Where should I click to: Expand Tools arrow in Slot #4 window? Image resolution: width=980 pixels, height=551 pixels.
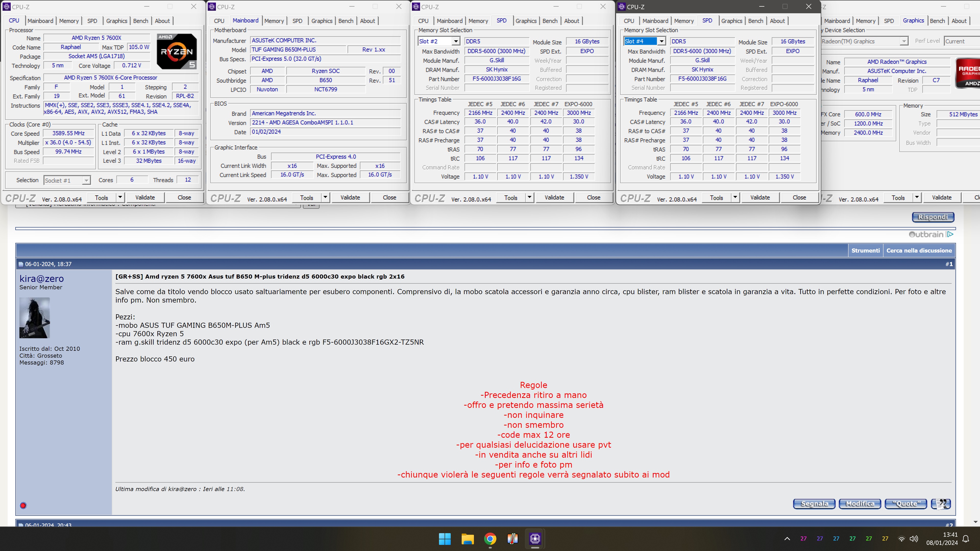[x=735, y=197]
